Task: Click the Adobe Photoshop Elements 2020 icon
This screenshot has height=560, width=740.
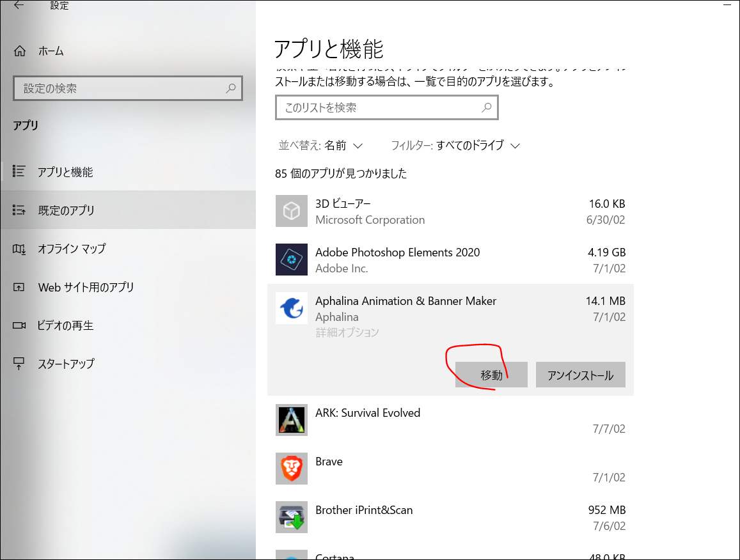Action: [292, 260]
